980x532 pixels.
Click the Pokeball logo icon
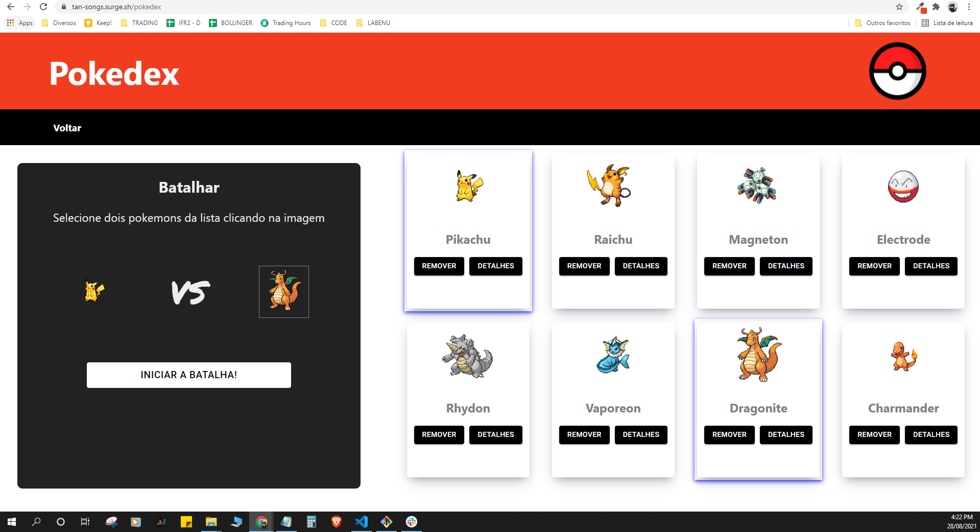click(897, 71)
